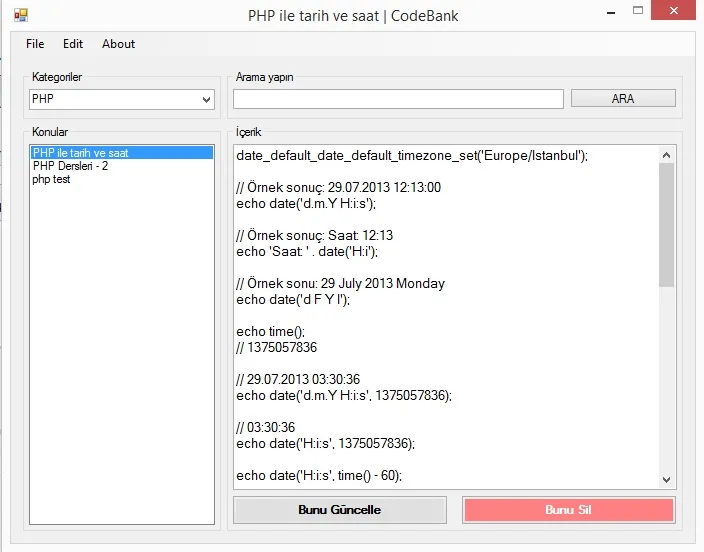The width and height of the screenshot is (704, 552).
Task: Select 'PHP Dersleri - 2' in Konular list
Action: pos(70,166)
